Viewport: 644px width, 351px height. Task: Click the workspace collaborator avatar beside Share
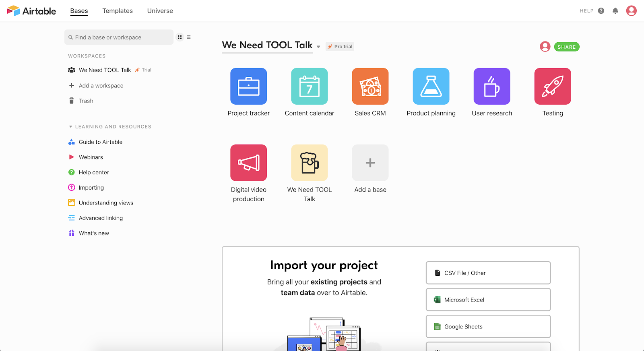(545, 47)
